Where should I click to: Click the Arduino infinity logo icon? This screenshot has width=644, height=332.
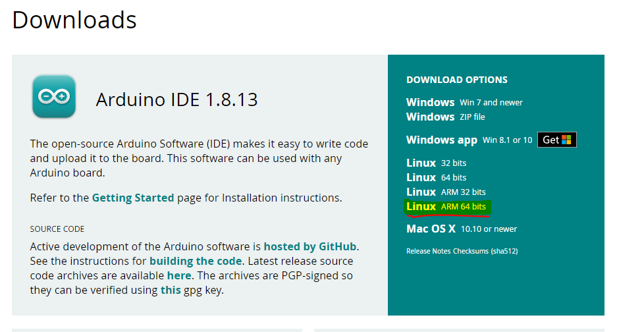(x=54, y=96)
